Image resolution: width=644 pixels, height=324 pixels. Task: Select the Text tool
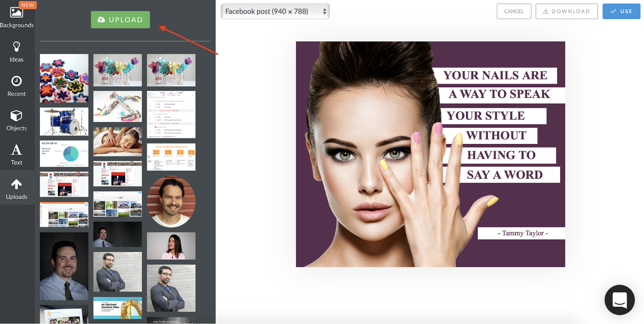17,155
